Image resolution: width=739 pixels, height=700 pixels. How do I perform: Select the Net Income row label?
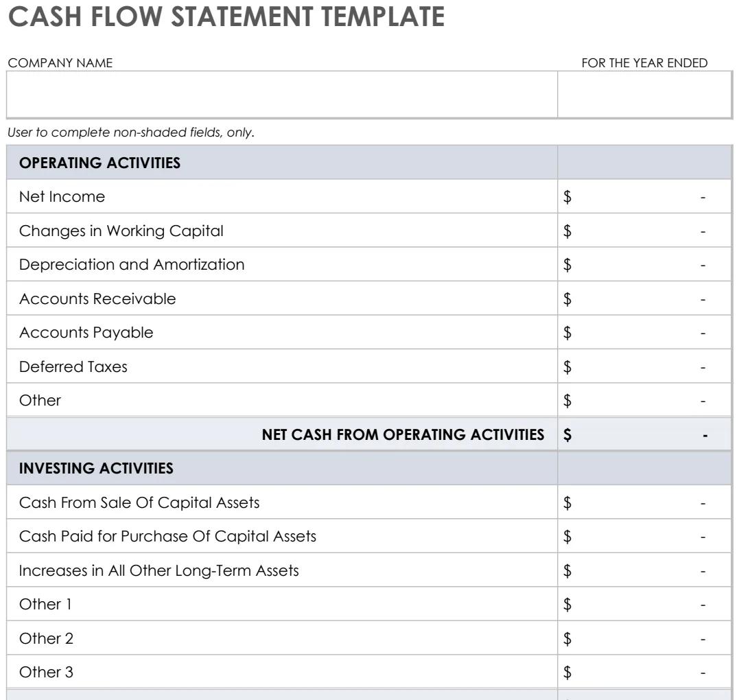(x=62, y=196)
